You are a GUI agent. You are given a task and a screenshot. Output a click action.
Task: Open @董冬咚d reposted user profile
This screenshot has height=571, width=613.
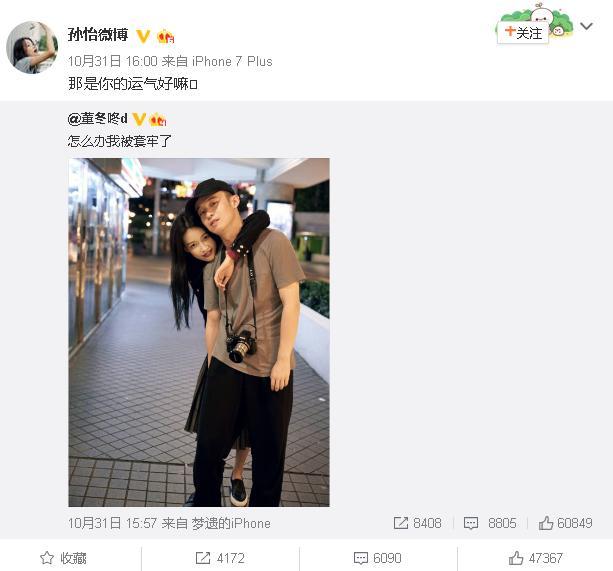coord(98,118)
